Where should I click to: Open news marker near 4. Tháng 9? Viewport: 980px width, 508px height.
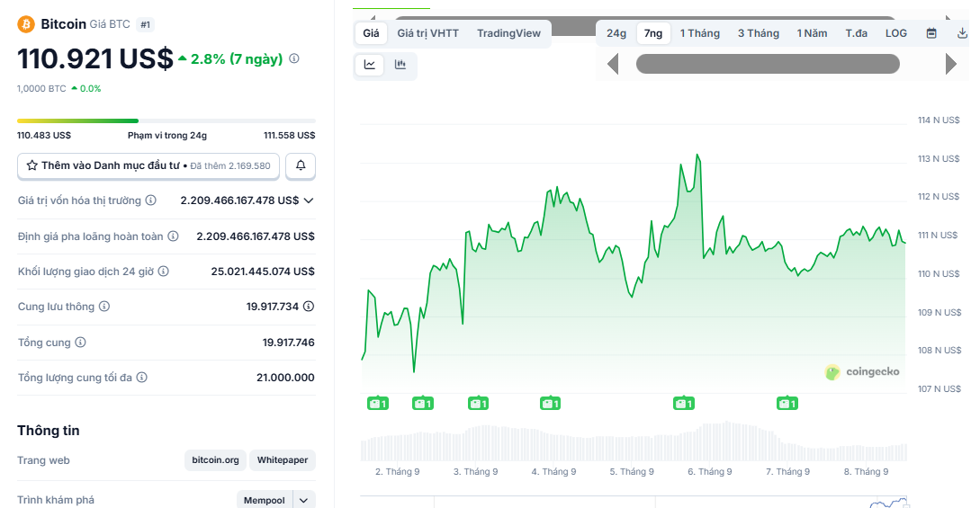pos(550,404)
